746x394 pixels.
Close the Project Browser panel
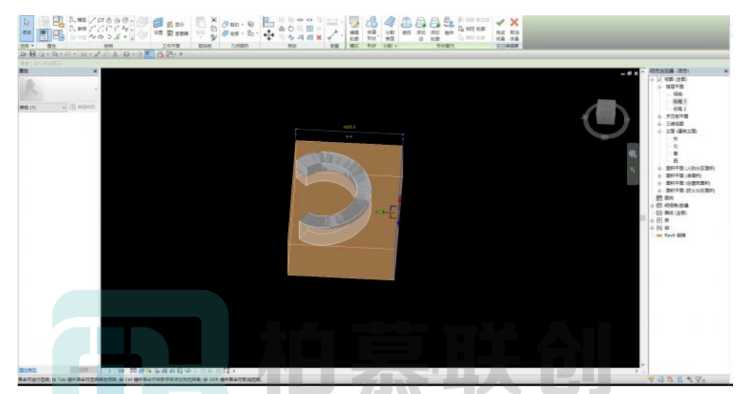726,71
